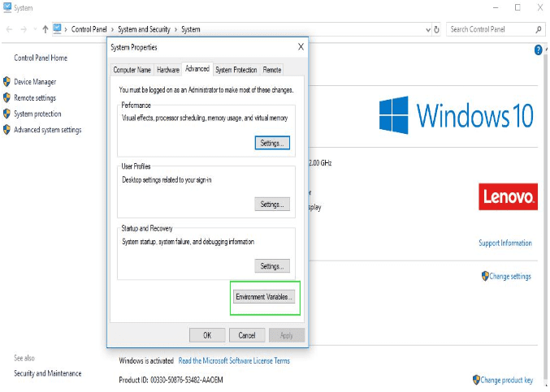This screenshot has width=550, height=392.
Task: Open help with blue question mark icon
Action: pyautogui.click(x=538, y=50)
